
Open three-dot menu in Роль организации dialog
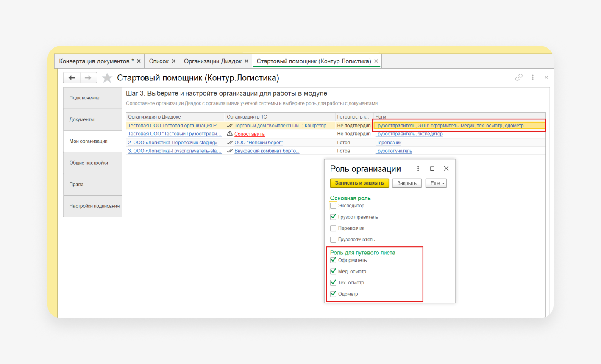[418, 168]
